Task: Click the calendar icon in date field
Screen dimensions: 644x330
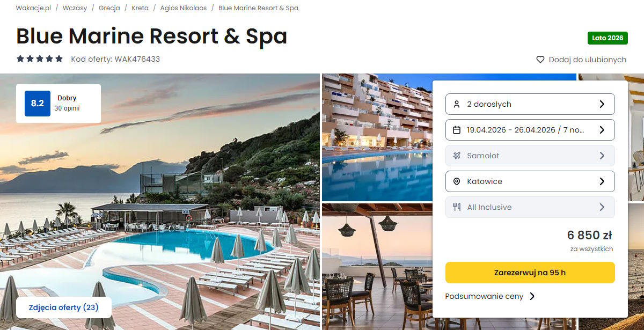Action: pos(457,130)
